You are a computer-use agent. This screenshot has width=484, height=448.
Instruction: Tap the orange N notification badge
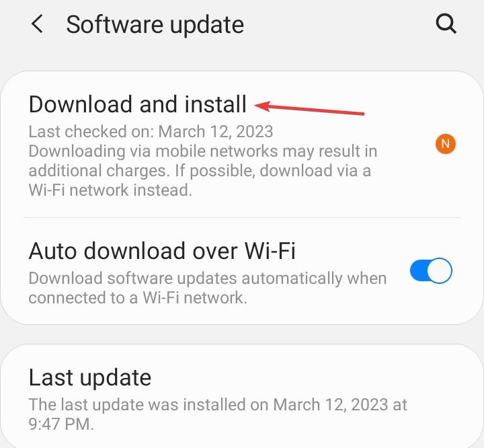coord(446,144)
